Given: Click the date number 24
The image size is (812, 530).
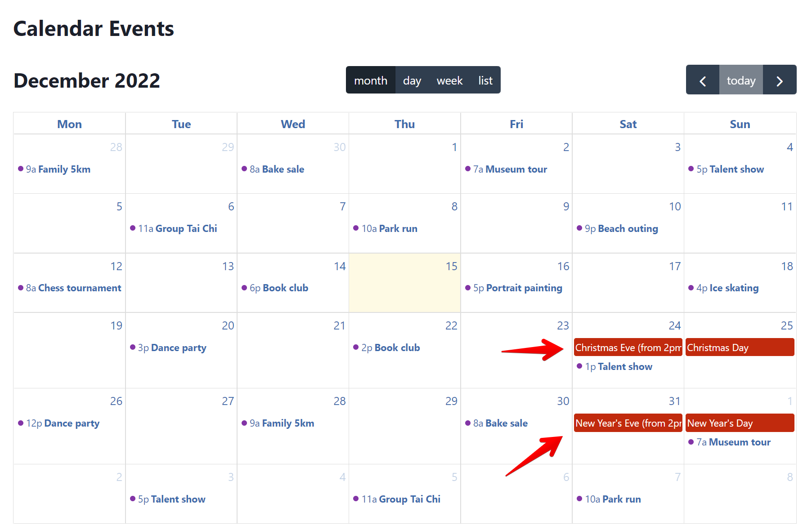Looking at the screenshot, I should 674,325.
